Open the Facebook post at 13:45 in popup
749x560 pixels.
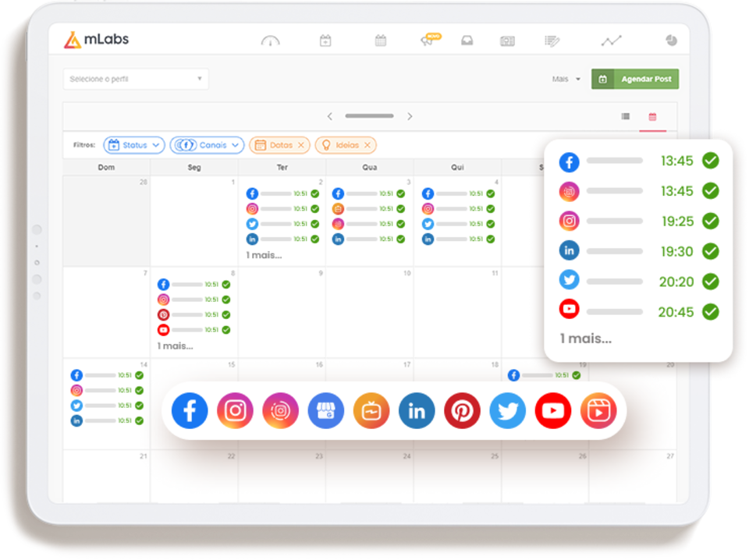639,161
